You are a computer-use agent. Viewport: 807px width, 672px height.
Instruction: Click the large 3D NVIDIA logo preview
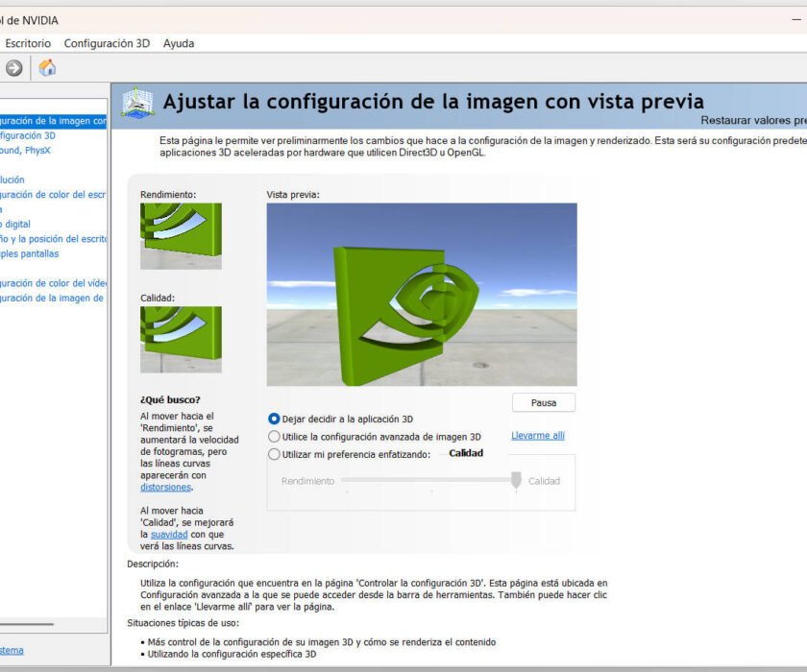click(x=422, y=294)
